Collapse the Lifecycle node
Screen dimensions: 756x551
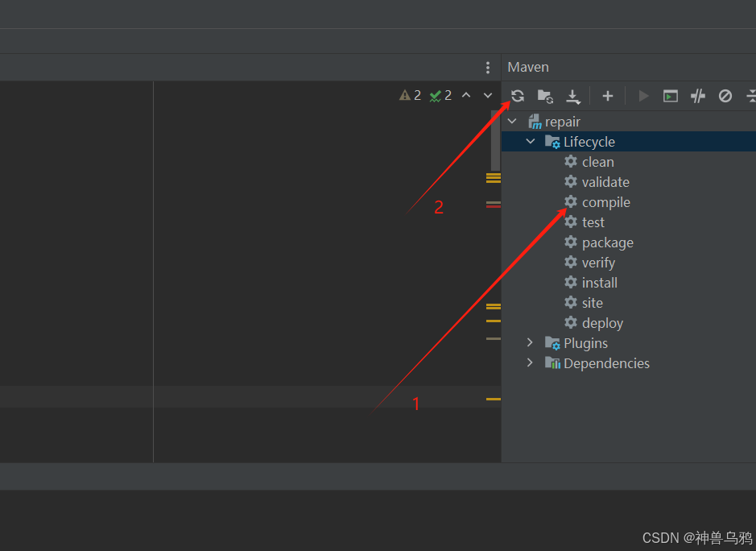click(x=531, y=141)
